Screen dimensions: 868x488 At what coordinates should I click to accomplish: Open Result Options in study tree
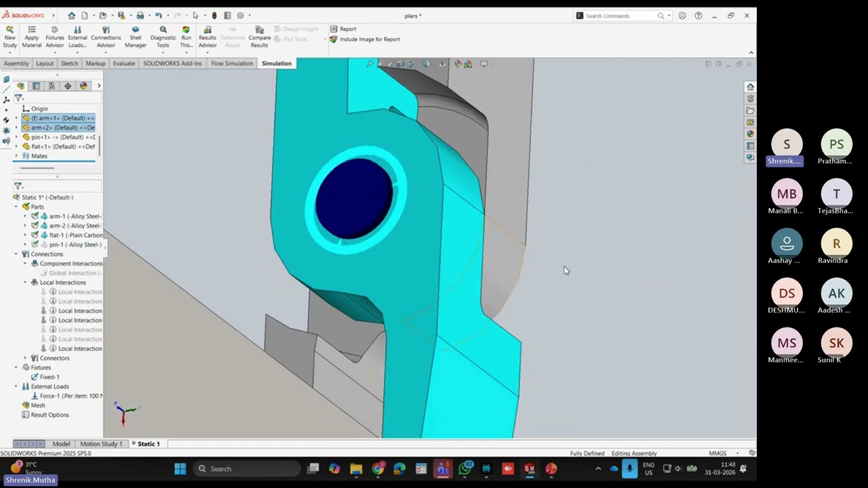click(x=45, y=415)
